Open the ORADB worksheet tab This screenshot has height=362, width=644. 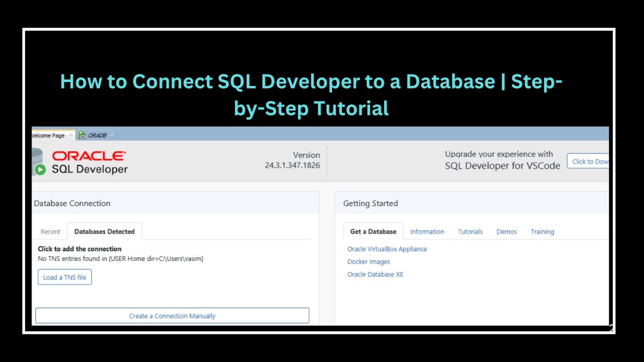(x=97, y=135)
